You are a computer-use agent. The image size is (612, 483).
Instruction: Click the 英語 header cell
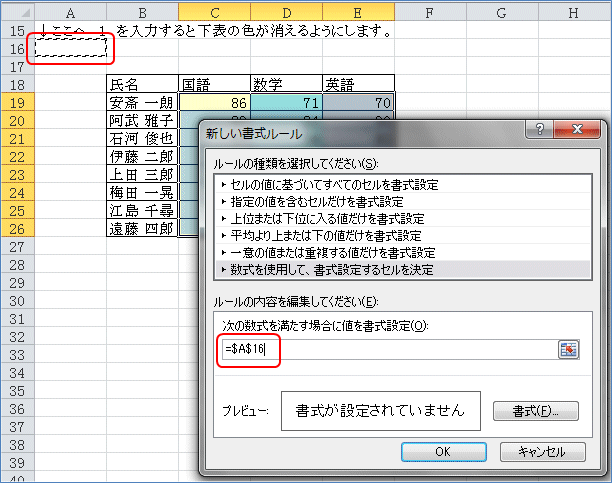358,84
